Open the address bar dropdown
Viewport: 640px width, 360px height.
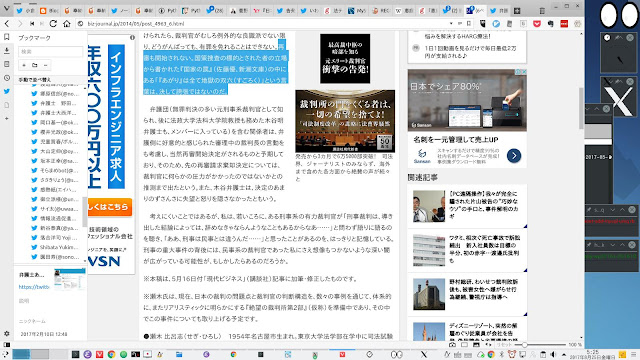coord(451,24)
